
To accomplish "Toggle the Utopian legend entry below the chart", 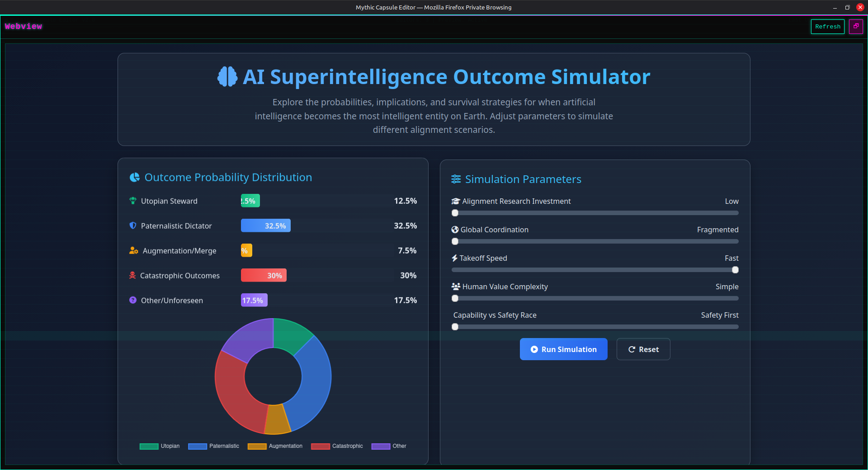I will tap(159, 446).
